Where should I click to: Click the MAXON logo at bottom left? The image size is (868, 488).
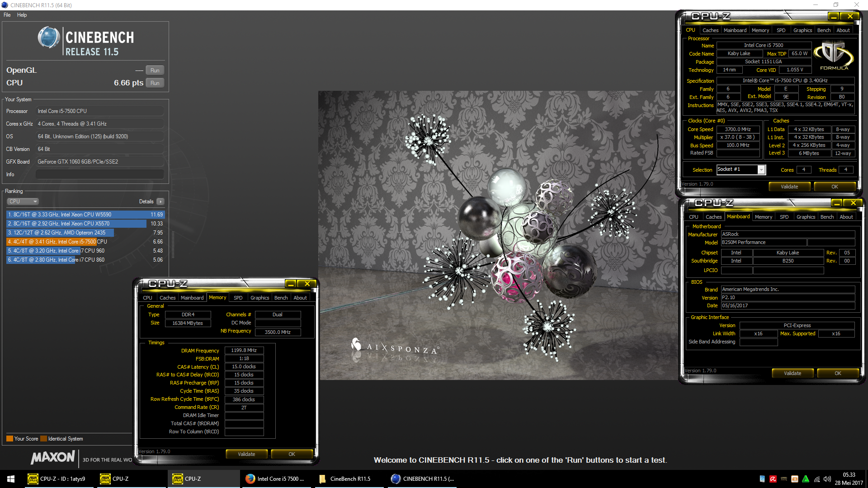click(x=53, y=458)
